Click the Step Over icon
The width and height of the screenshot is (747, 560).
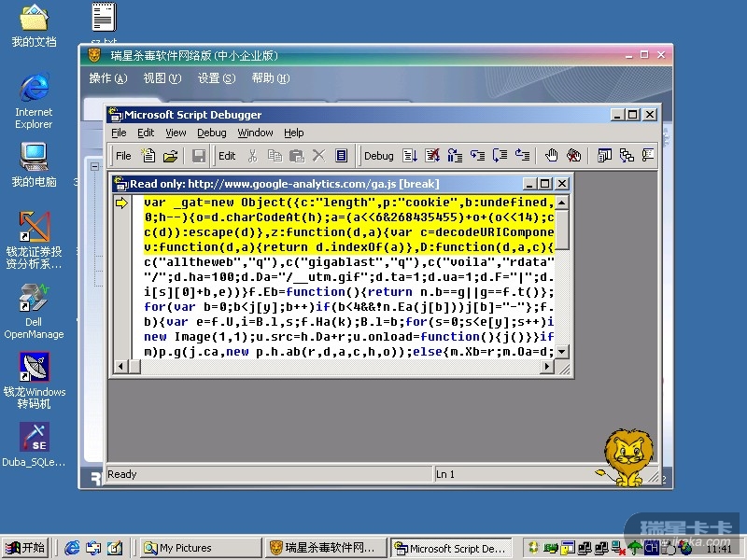point(500,156)
